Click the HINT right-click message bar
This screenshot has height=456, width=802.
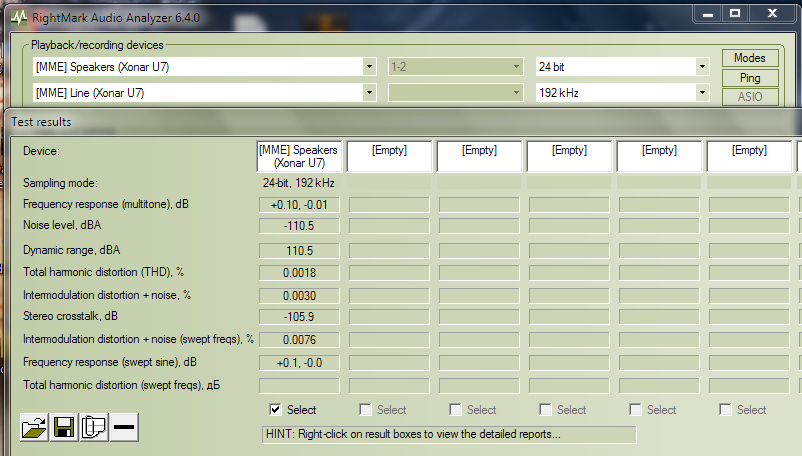click(x=449, y=435)
